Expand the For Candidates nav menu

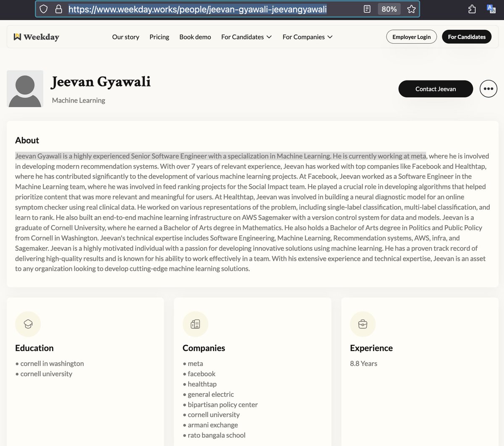pos(247,37)
